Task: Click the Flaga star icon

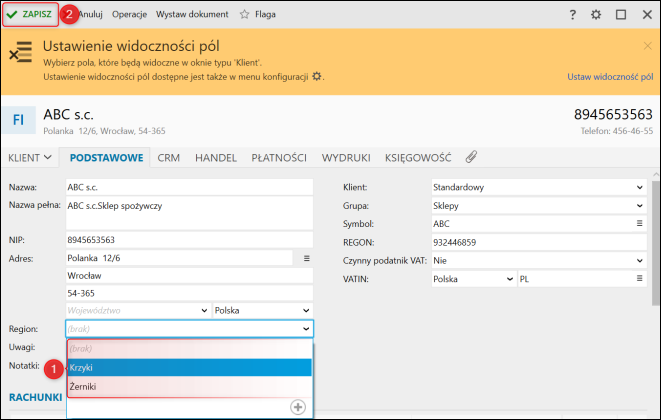Action: coord(245,15)
